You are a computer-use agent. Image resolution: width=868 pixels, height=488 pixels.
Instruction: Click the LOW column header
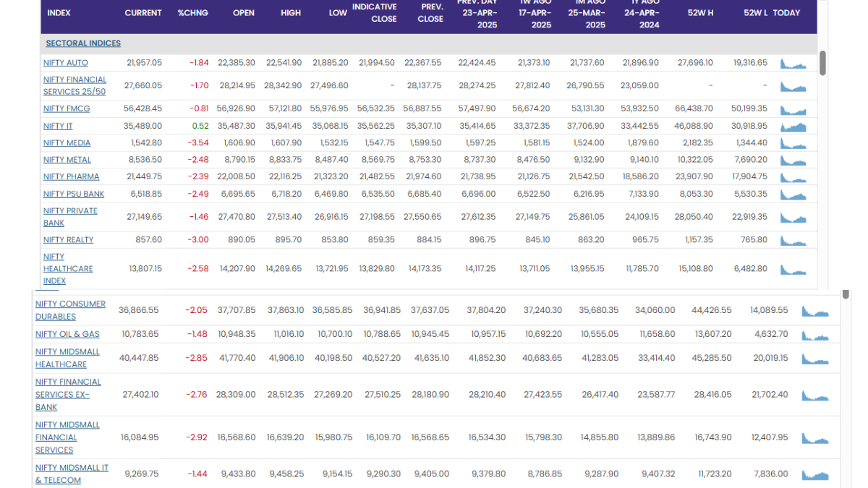coord(338,13)
